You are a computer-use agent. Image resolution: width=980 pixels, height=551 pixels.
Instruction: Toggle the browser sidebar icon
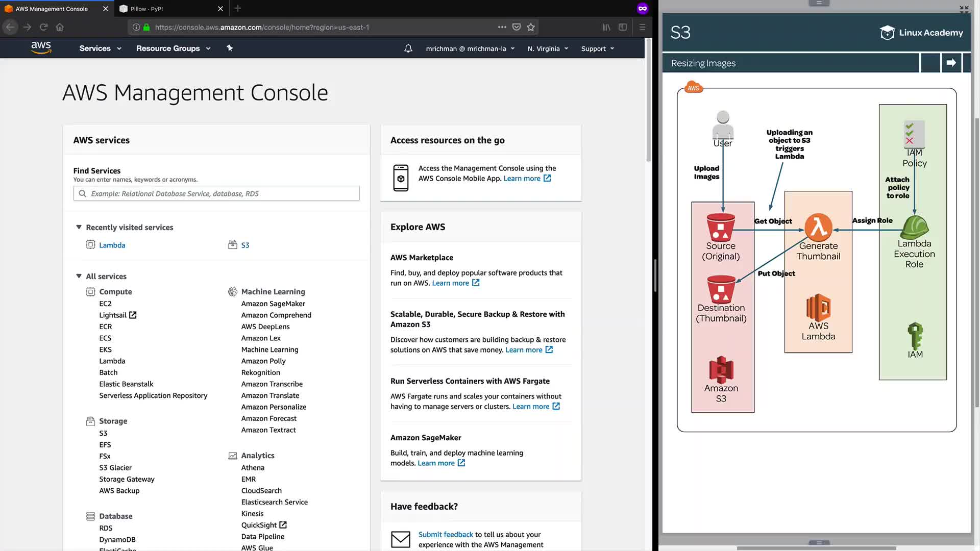(x=623, y=27)
